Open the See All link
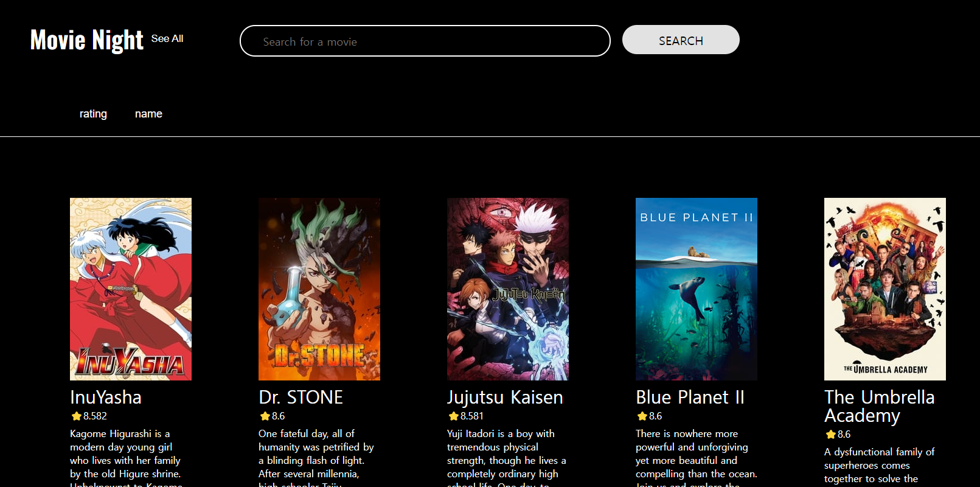The image size is (980, 487). (167, 38)
